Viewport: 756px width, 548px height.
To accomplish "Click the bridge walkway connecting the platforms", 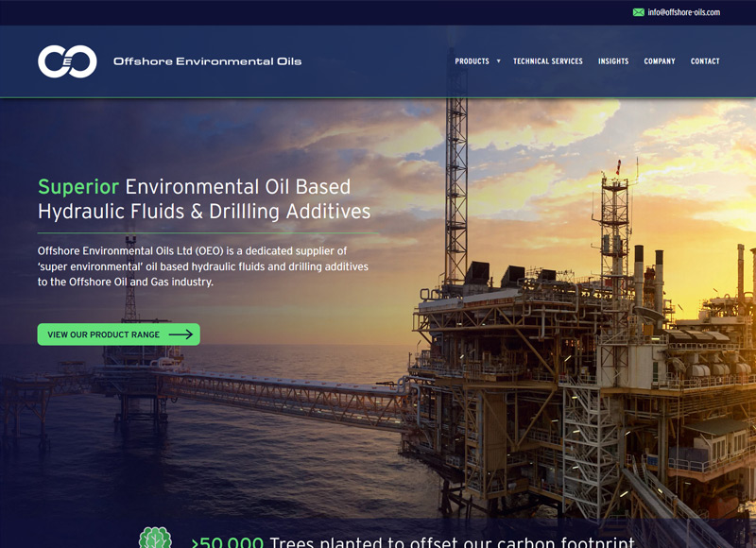I will click(283, 389).
